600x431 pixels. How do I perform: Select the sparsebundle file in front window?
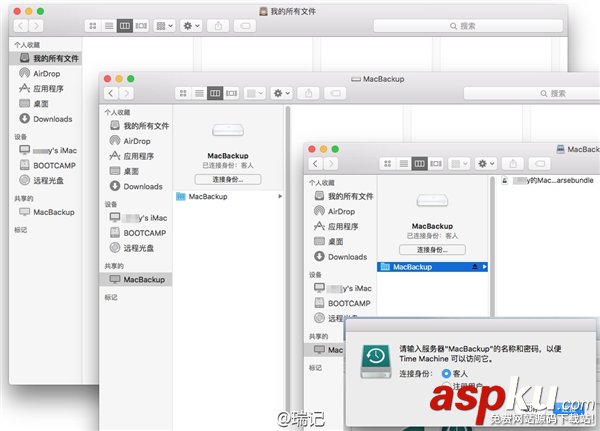[x=549, y=180]
